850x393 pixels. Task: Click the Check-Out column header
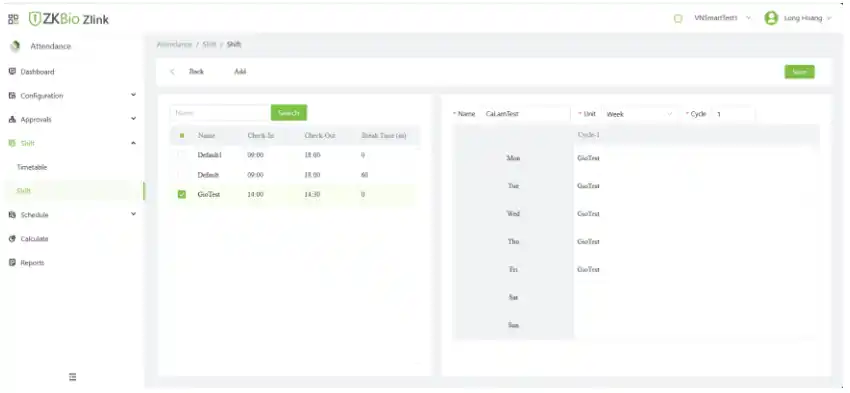(x=320, y=136)
